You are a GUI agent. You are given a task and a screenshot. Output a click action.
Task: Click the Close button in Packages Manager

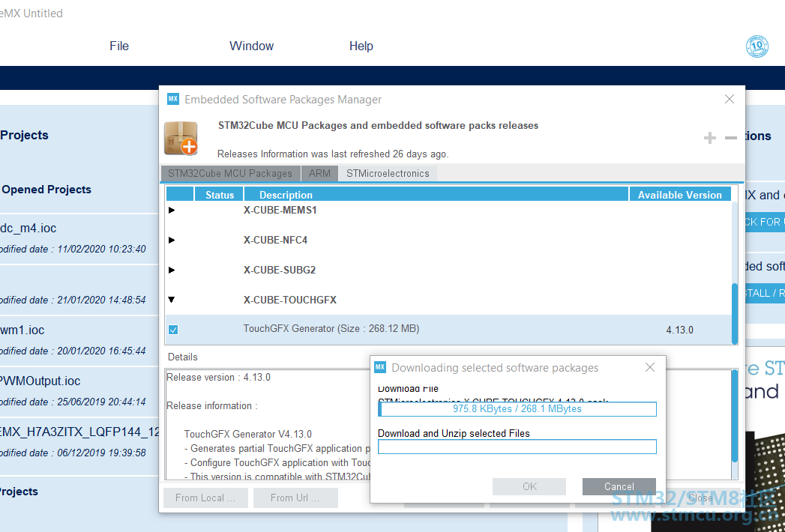coord(700,498)
